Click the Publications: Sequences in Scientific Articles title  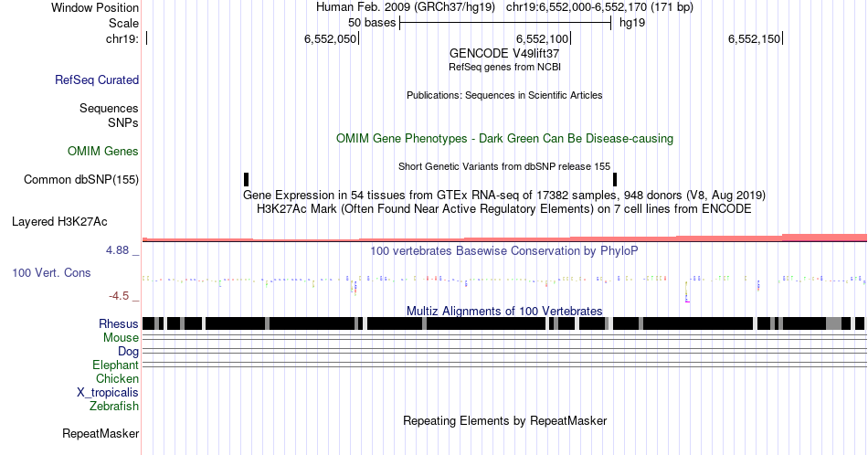pos(504,95)
